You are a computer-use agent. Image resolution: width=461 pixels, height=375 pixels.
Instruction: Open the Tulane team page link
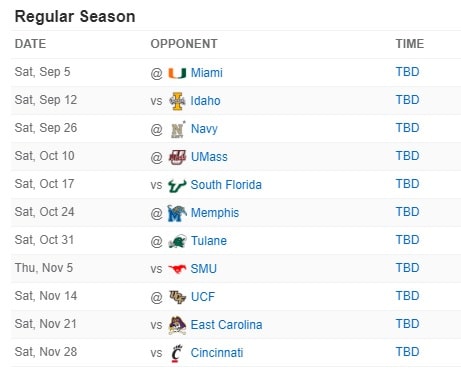tap(209, 241)
